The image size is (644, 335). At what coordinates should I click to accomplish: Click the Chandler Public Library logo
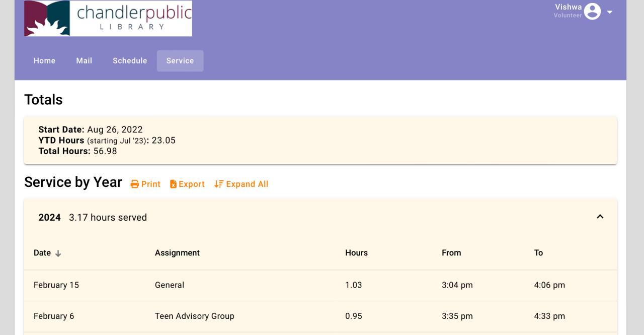108,19
